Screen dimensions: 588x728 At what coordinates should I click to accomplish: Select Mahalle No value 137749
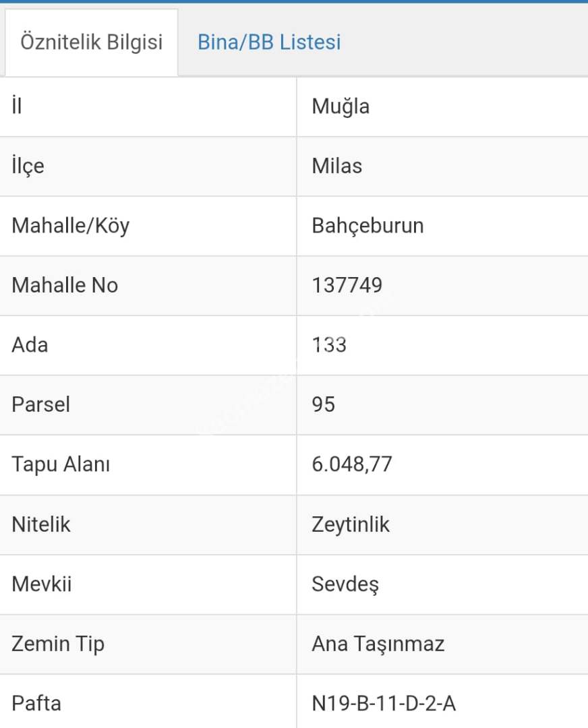click(347, 285)
